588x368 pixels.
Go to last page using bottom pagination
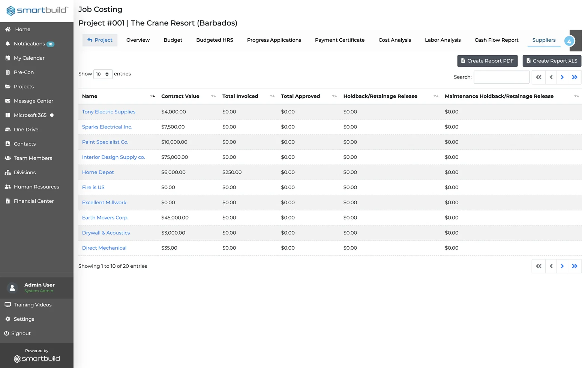pyautogui.click(x=575, y=266)
